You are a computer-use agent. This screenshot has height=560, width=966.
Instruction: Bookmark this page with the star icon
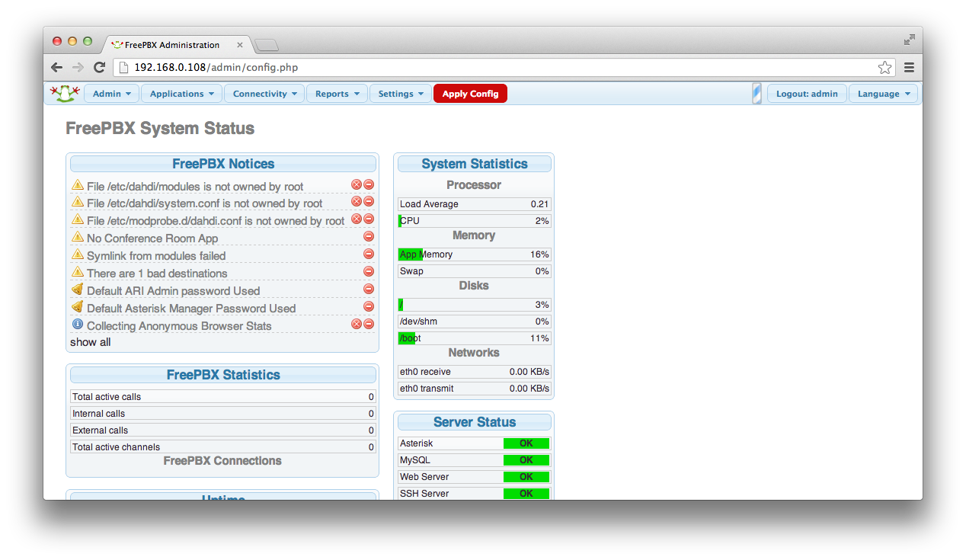(x=884, y=67)
